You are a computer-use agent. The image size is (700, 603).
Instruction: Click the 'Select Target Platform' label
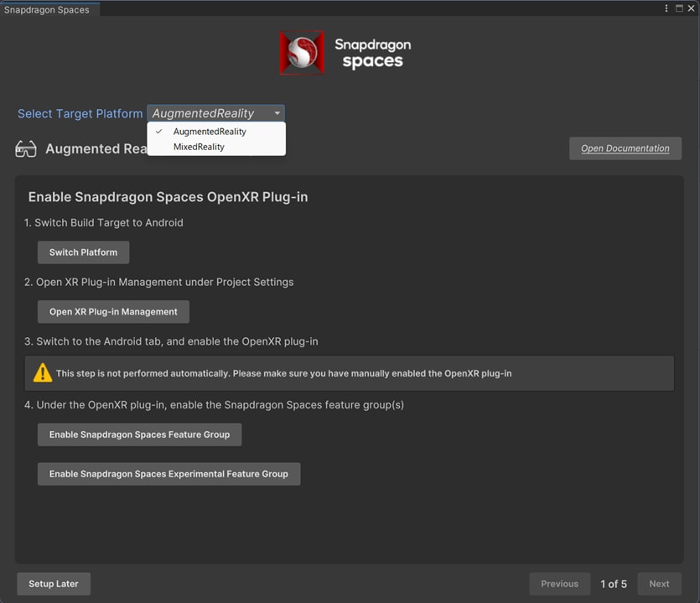(x=80, y=113)
